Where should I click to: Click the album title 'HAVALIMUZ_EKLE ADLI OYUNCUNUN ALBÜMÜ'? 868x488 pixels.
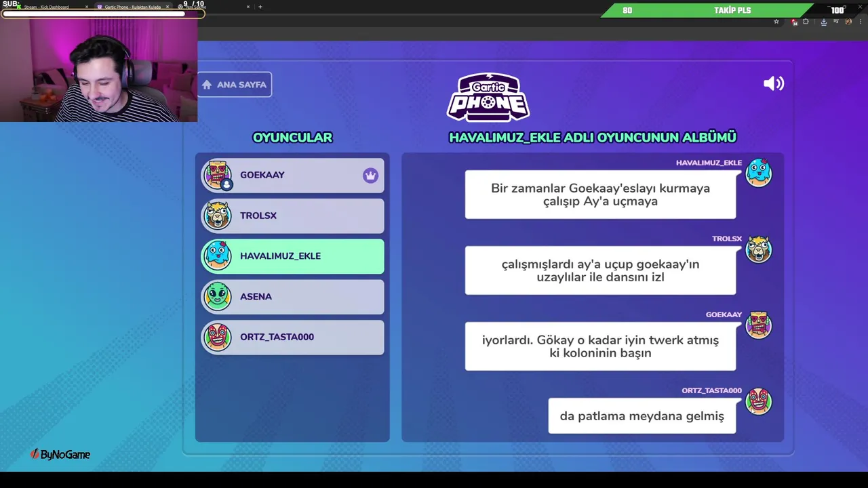(x=593, y=138)
